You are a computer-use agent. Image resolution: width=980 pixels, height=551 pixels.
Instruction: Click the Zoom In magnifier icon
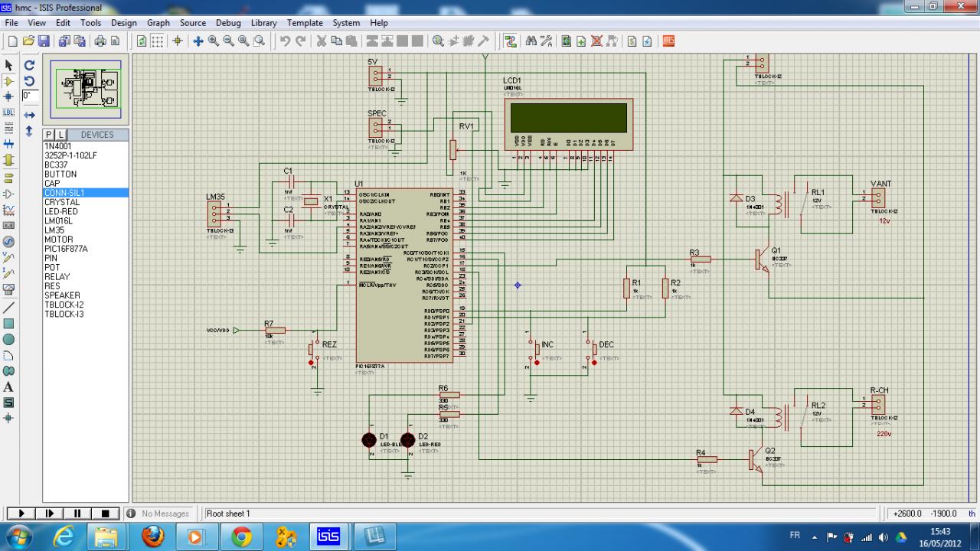click(x=214, y=41)
